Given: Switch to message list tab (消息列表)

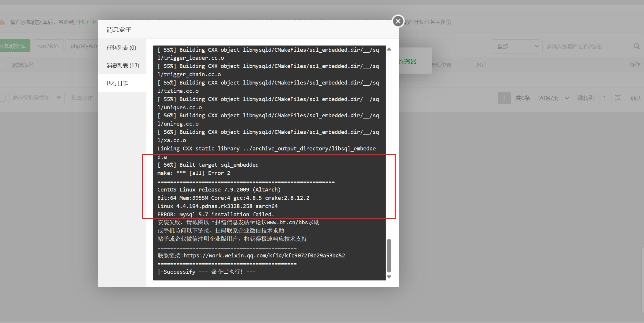Looking at the screenshot, I should (x=122, y=65).
